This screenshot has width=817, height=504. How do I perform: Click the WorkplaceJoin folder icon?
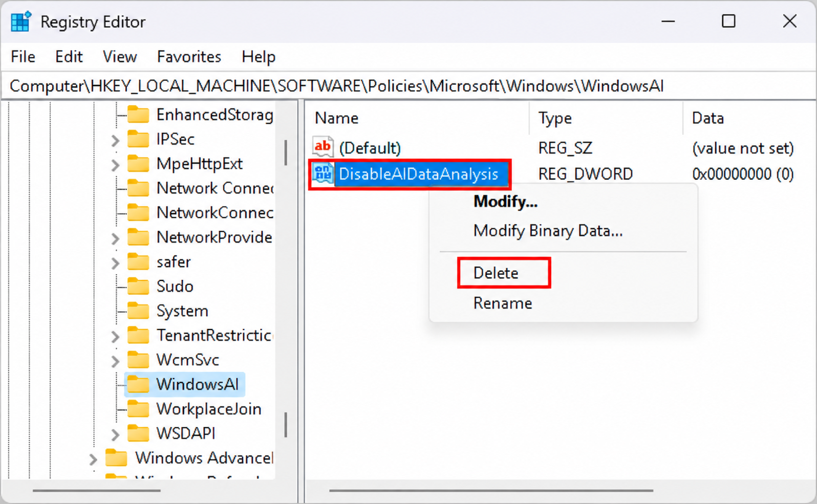pyautogui.click(x=138, y=409)
